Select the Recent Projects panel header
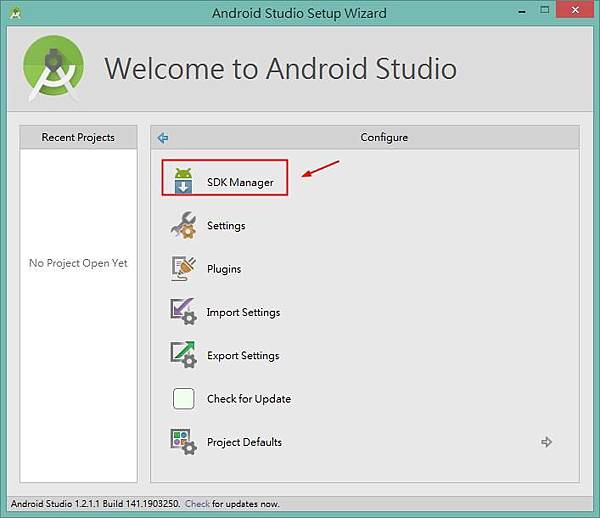The height and width of the screenshot is (518, 600). [x=78, y=137]
